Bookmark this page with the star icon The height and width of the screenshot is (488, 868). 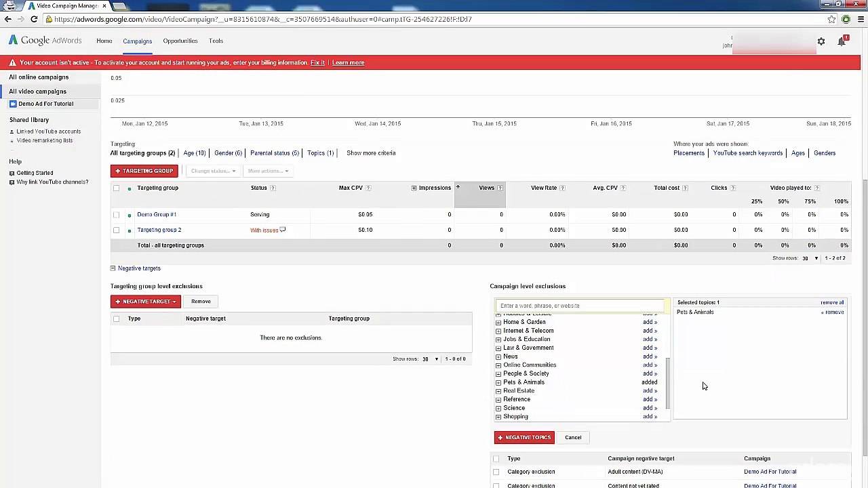click(x=831, y=19)
